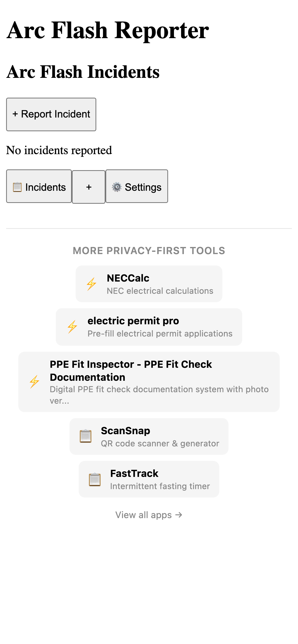Click the clipboard icon beside FastTrack
The width and height of the screenshot is (298, 644).
(94, 479)
